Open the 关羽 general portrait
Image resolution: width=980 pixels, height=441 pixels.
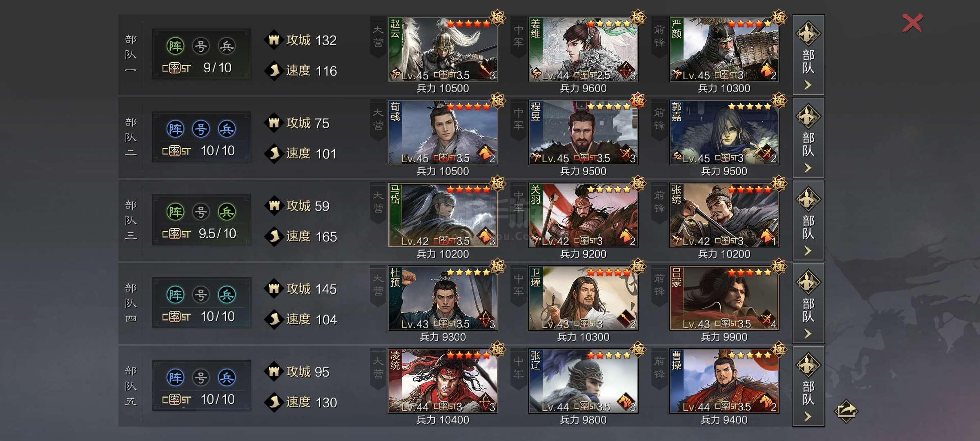[x=583, y=215]
